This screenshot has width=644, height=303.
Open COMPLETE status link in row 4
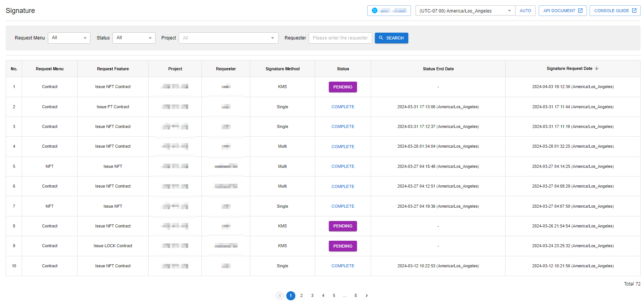tap(343, 147)
